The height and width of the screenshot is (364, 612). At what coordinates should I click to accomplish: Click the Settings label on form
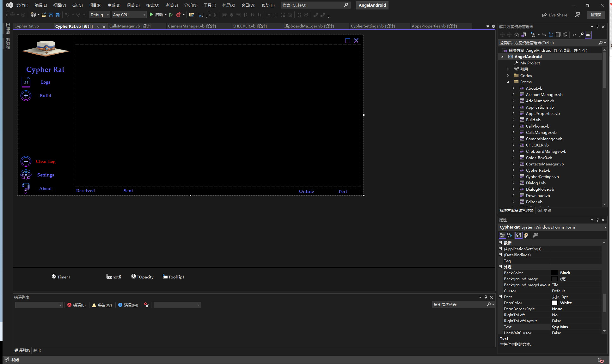(46, 175)
